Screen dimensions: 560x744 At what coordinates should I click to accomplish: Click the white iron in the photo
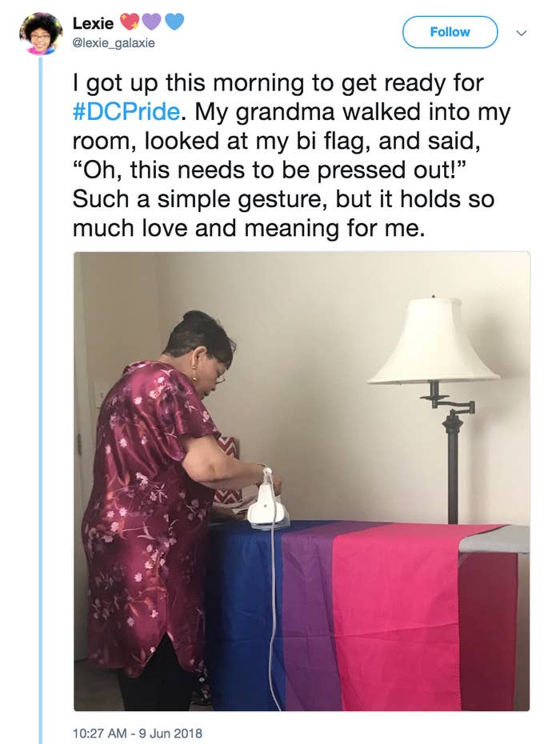(x=267, y=501)
